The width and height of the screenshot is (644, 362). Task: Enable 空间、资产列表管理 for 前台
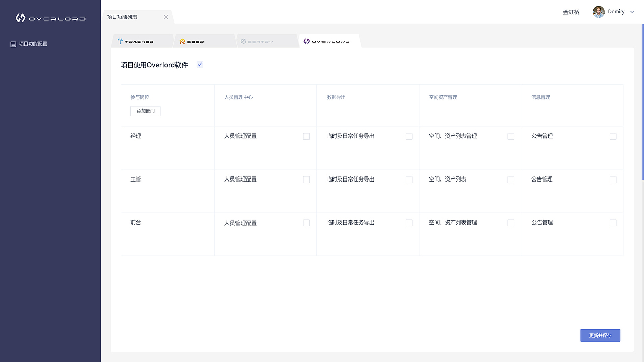coord(510,223)
